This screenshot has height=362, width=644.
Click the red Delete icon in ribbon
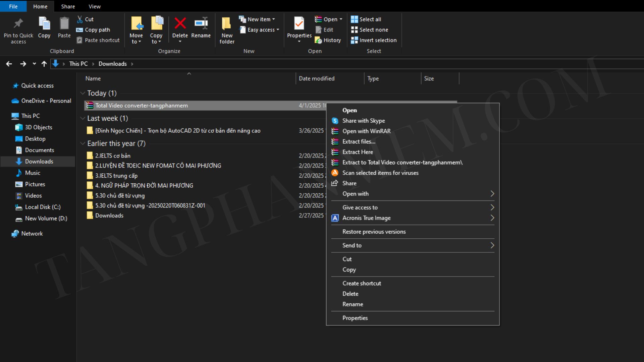pyautogui.click(x=180, y=23)
